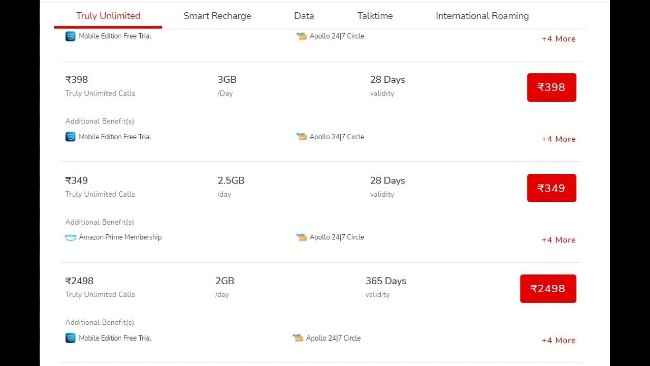Image resolution: width=650 pixels, height=366 pixels.
Task: Click the topmost Mobile Edition Free Trial icon
Action: click(70, 36)
